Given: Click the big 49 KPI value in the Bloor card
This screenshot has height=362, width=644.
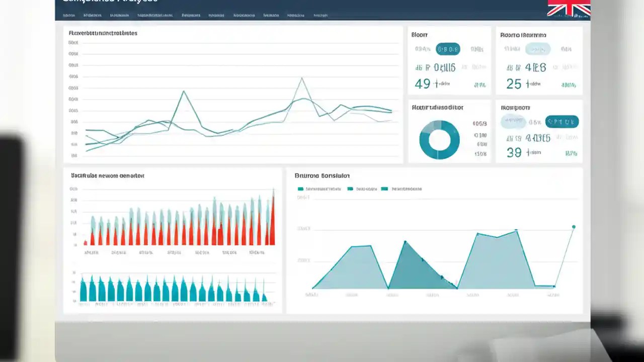Looking at the screenshot, I should tap(423, 83).
